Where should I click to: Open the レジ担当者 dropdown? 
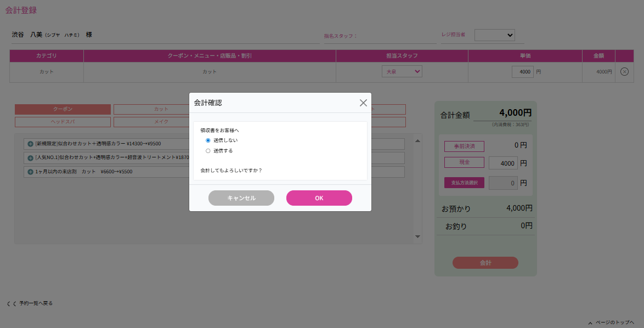click(494, 35)
